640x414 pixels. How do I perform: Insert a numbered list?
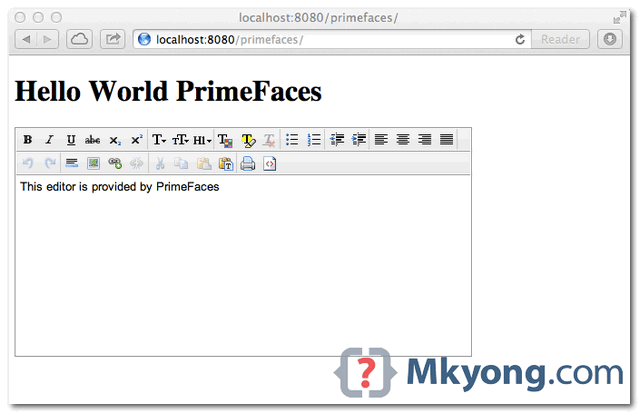(314, 140)
